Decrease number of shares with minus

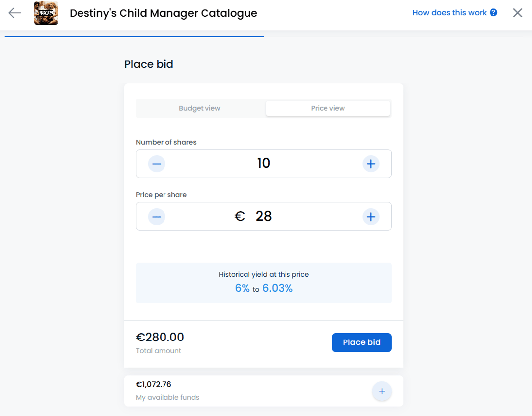157,164
